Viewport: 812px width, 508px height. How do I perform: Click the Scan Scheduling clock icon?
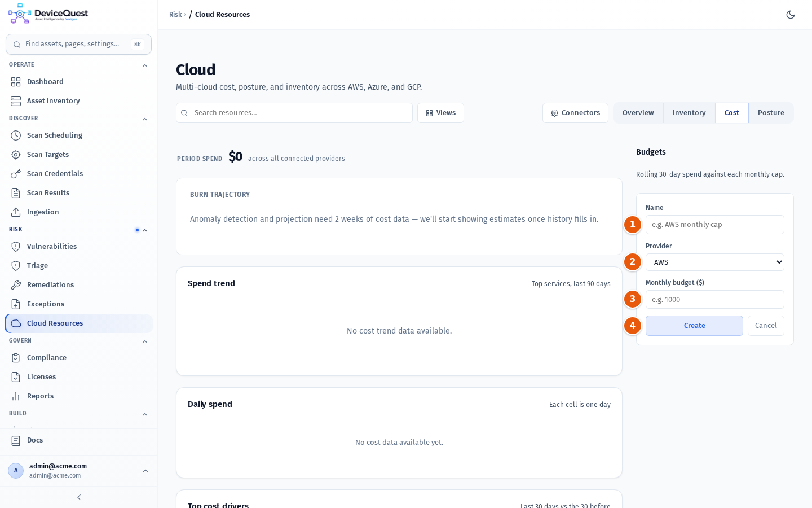(x=16, y=135)
